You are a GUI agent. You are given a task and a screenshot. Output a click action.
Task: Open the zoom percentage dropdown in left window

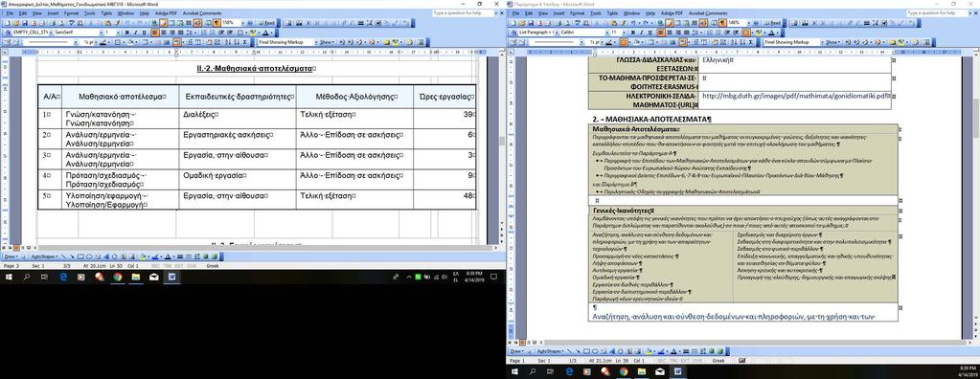[242, 23]
